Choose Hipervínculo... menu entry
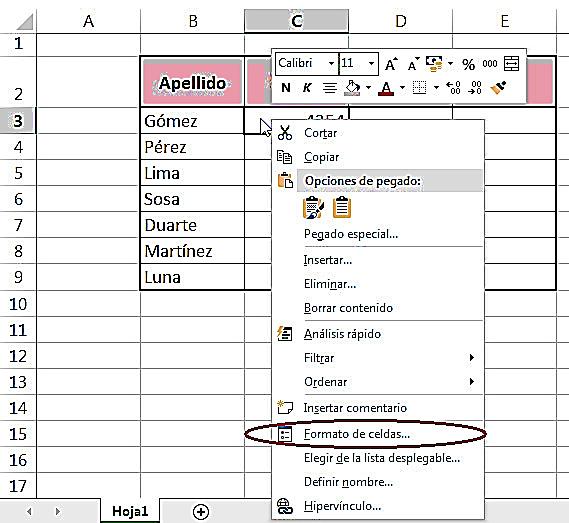The width and height of the screenshot is (569, 523). [378, 506]
